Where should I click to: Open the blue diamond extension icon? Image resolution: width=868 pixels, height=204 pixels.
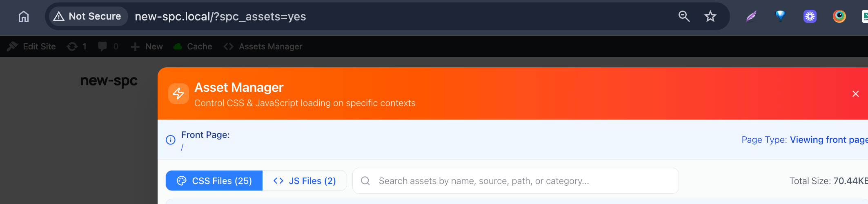(x=780, y=16)
